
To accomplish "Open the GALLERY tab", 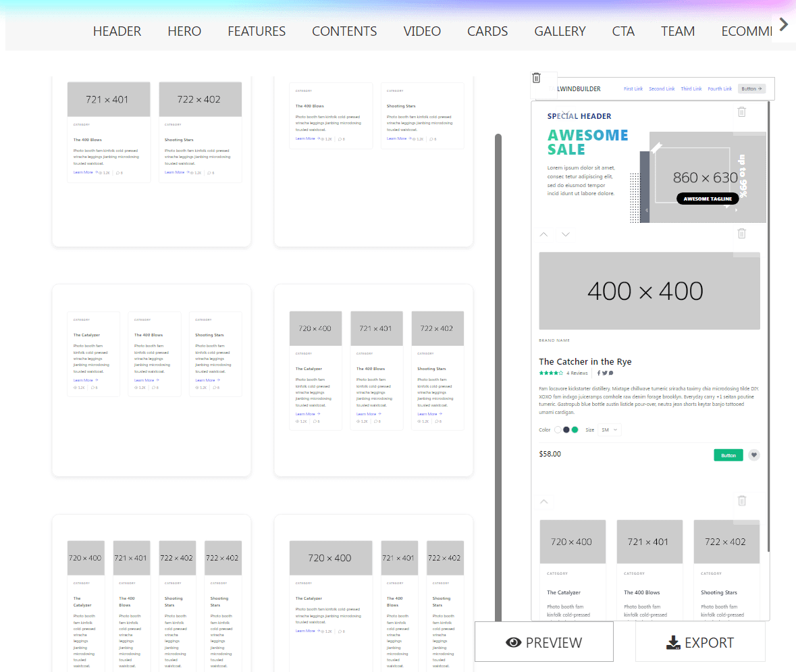I will point(560,31).
